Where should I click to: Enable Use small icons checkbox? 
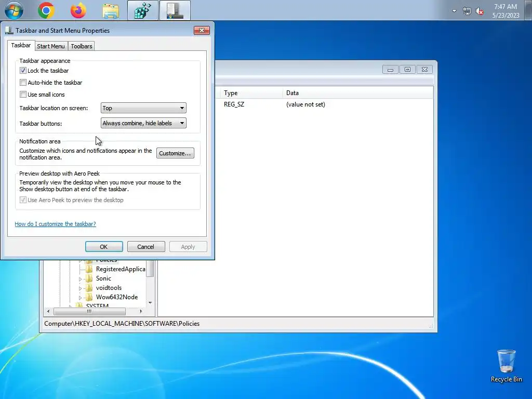23,95
